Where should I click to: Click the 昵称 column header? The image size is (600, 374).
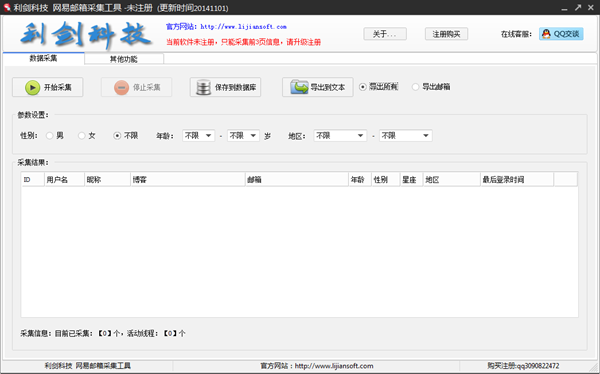(x=108, y=180)
